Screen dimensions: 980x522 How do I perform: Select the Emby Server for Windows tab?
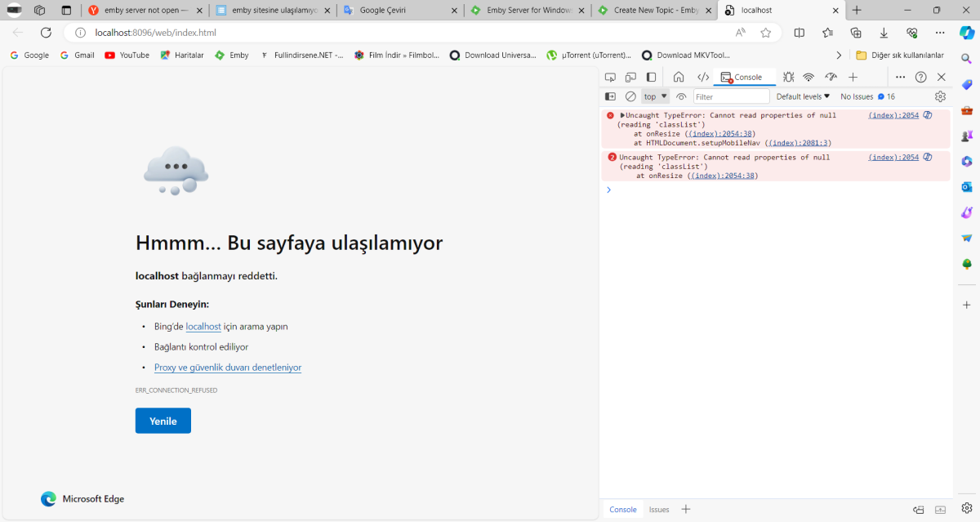(527, 11)
